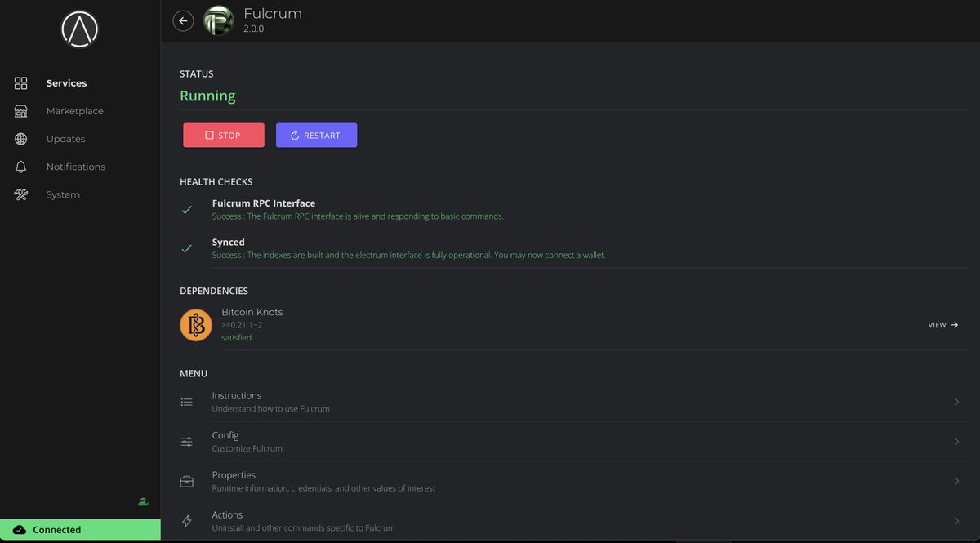Expand Properties via its right chevron
Screen dimensions: 980x543
[x=956, y=482]
